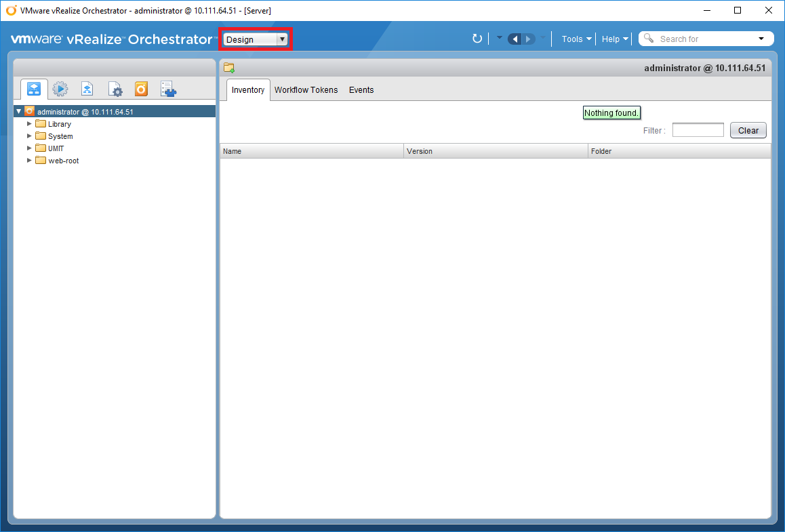Open the Packages view orange icon
The width and height of the screenshot is (785, 532).
[141, 89]
